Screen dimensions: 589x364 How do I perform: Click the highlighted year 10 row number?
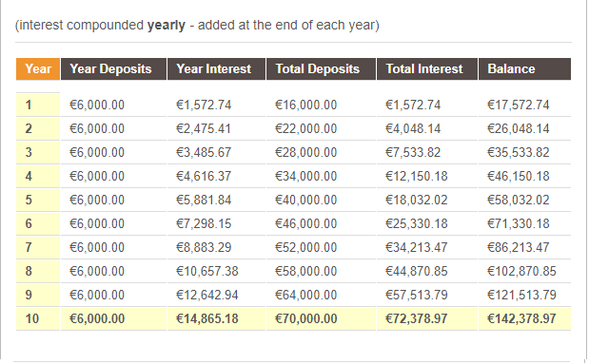38,318
